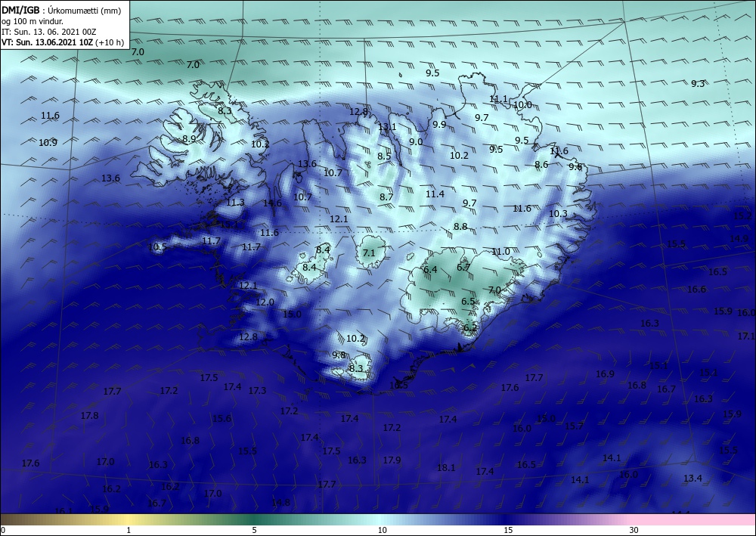This screenshot has height=536, width=756.
Task: Click the '0' label on the color scale
Action: click(x=3, y=530)
